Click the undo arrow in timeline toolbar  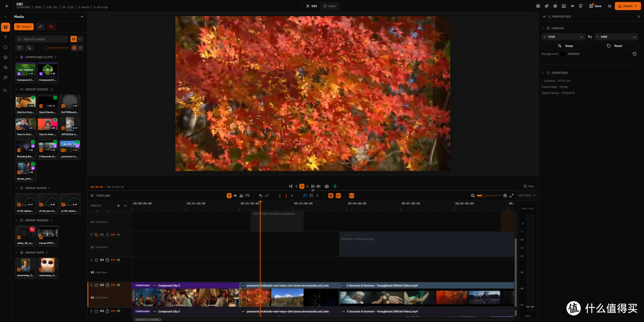coord(261,196)
